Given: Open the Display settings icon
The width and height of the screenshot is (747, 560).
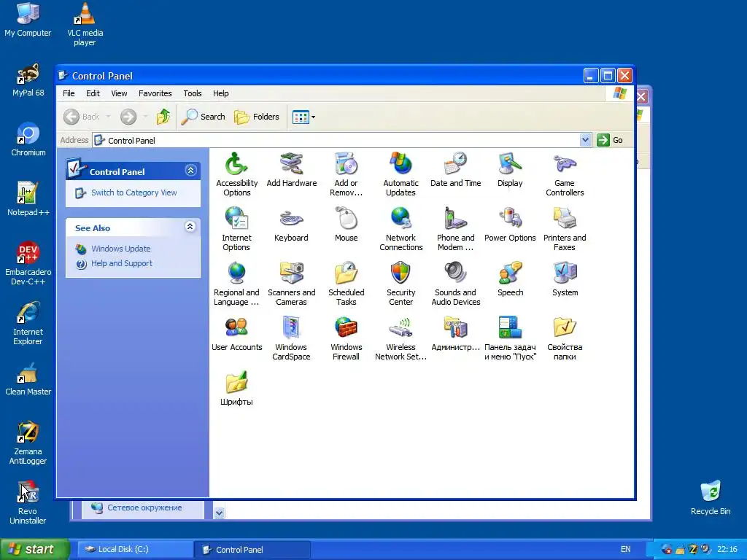Looking at the screenshot, I should click(x=510, y=164).
